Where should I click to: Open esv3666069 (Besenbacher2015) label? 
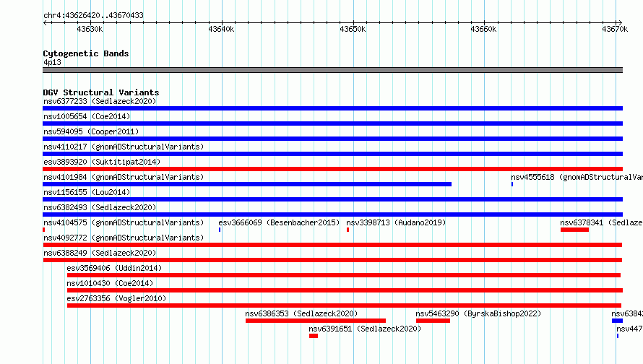279,222
